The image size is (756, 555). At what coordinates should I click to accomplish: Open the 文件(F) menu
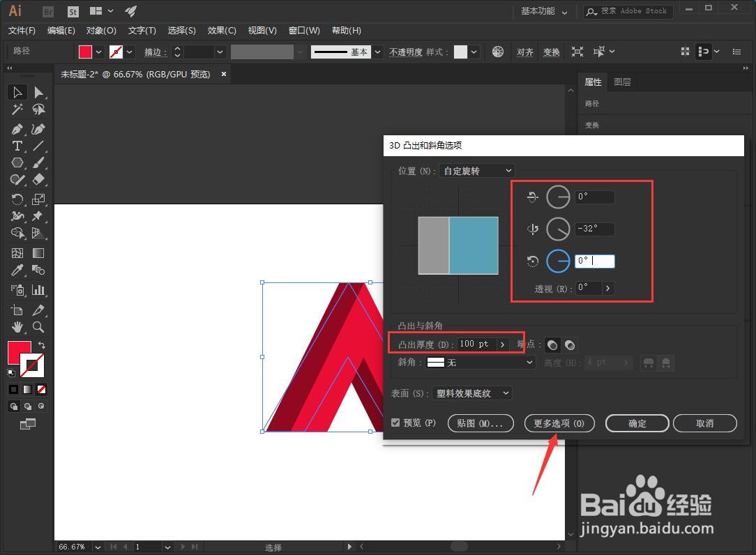pyautogui.click(x=22, y=31)
